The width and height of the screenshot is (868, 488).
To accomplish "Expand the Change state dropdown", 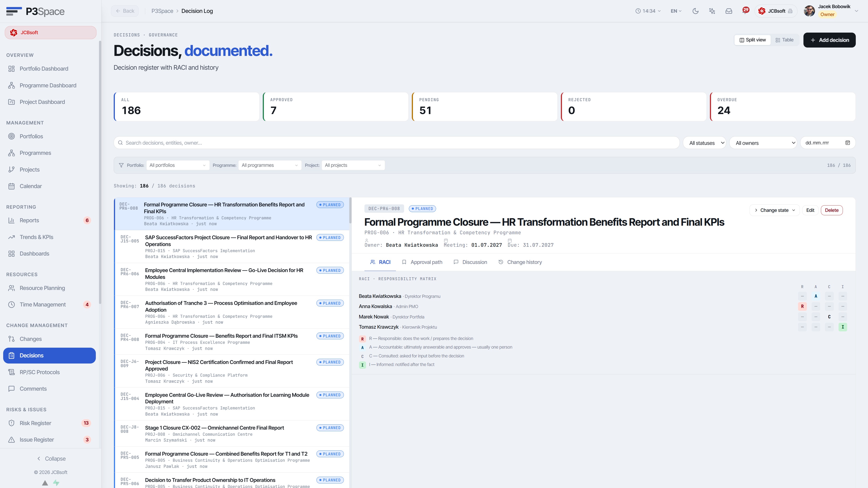I will pos(774,210).
